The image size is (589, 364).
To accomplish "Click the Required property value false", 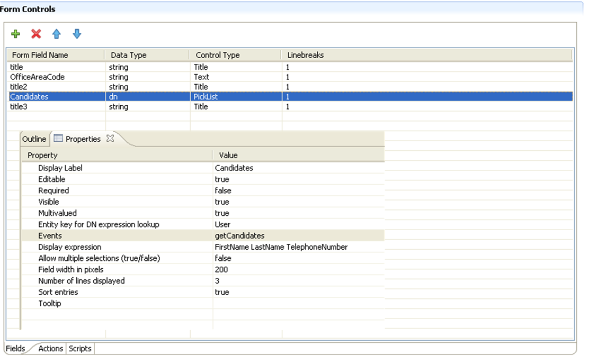I will [x=223, y=190].
